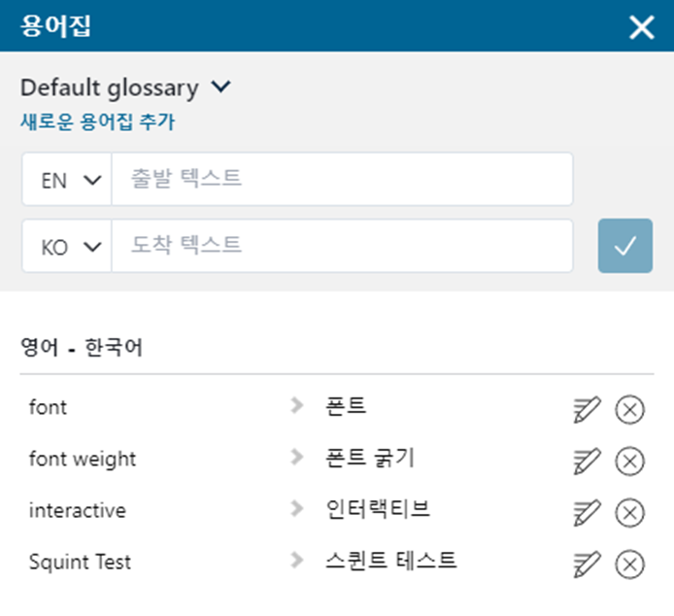Edit the 'font weight' glossary entry

coord(588,461)
